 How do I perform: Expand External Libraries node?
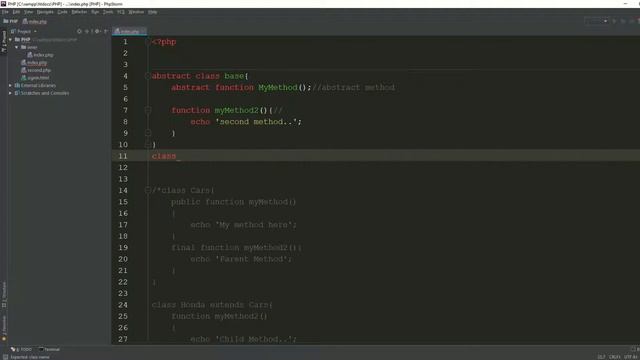10,85
